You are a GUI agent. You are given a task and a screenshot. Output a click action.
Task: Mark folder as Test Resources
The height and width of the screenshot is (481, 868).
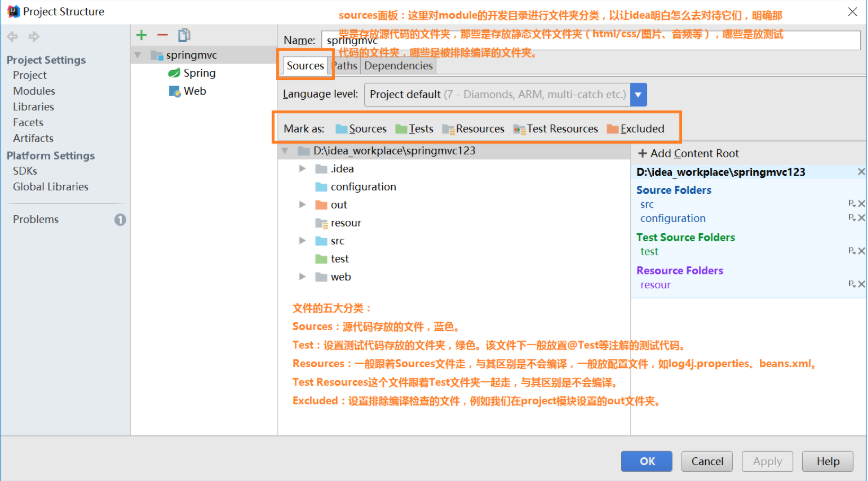(556, 129)
